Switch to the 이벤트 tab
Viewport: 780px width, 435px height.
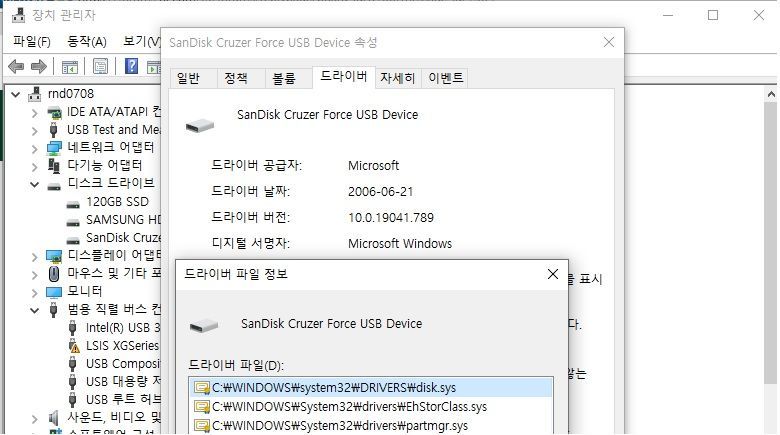click(446, 78)
